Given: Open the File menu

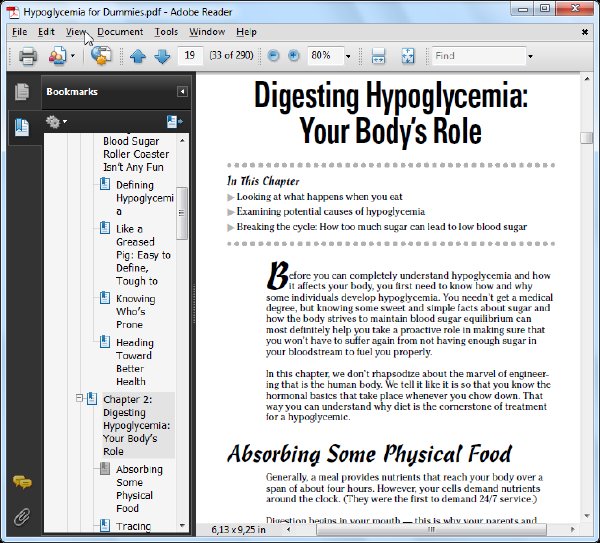Looking at the screenshot, I should click(20, 32).
